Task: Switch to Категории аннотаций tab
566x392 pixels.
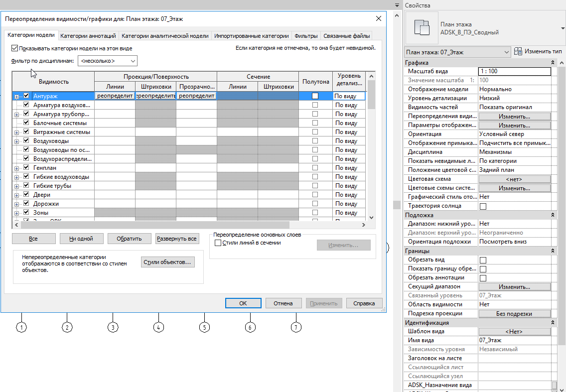Action: (x=88, y=36)
